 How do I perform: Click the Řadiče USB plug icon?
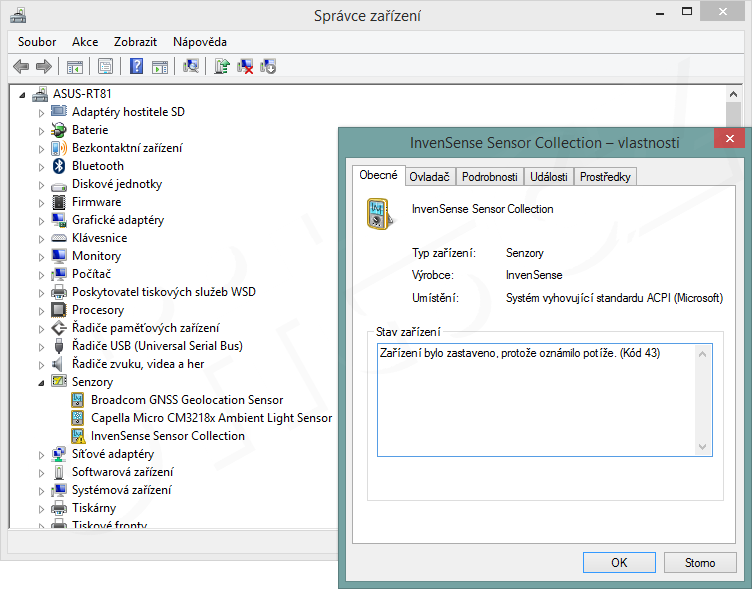tap(59, 346)
